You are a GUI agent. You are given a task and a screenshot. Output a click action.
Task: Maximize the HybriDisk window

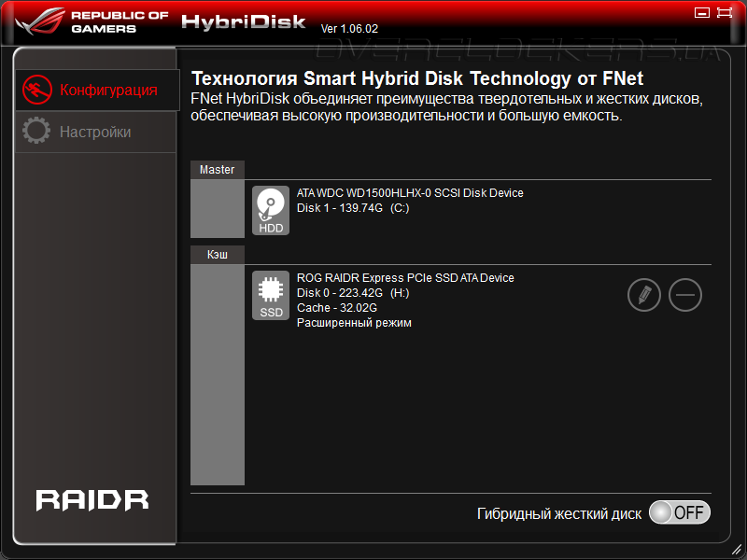(725, 12)
